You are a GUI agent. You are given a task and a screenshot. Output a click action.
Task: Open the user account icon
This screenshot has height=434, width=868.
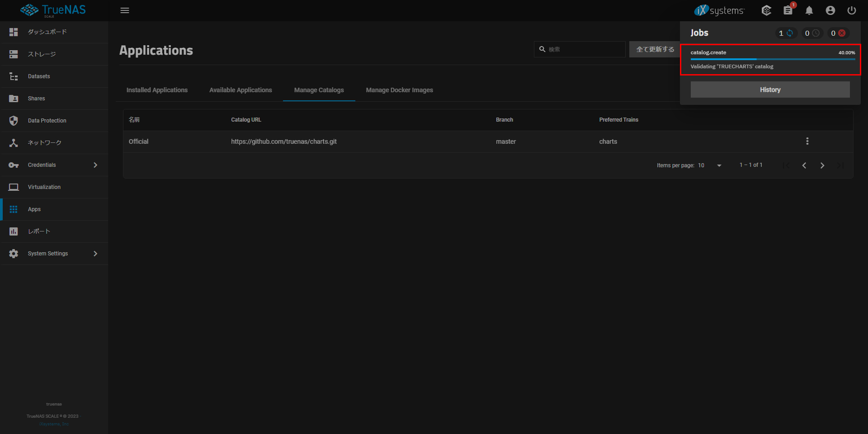click(x=830, y=10)
